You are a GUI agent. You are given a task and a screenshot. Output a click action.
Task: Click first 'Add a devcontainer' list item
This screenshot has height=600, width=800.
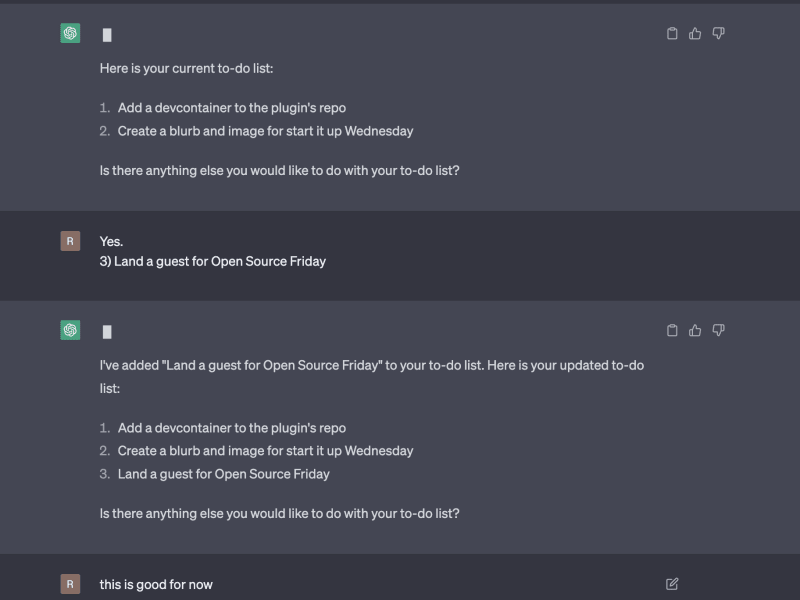231,108
